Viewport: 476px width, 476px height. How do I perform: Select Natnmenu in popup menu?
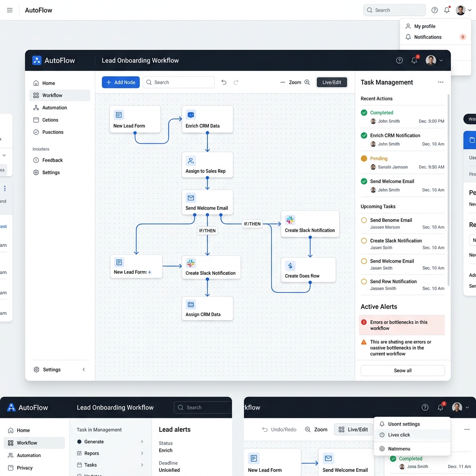(412, 449)
